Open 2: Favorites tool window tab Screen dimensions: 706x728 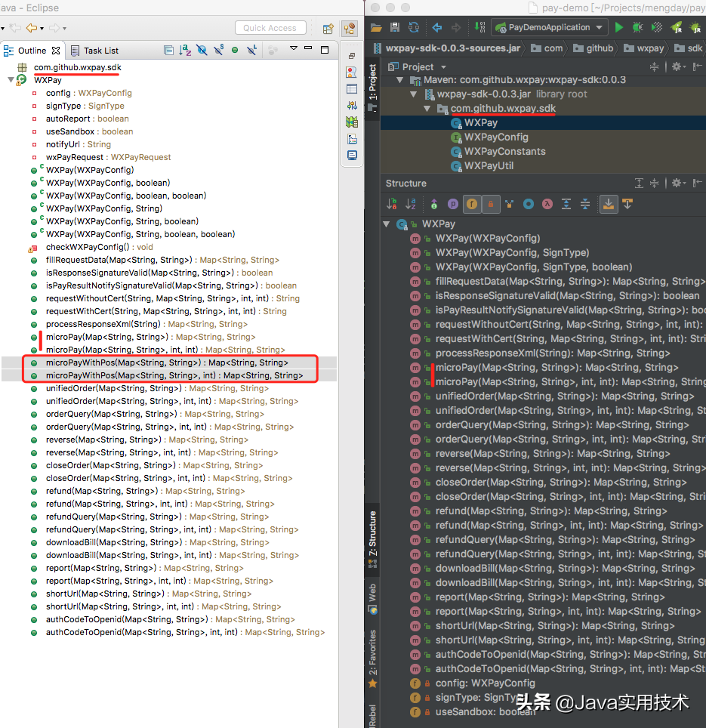coord(373,658)
